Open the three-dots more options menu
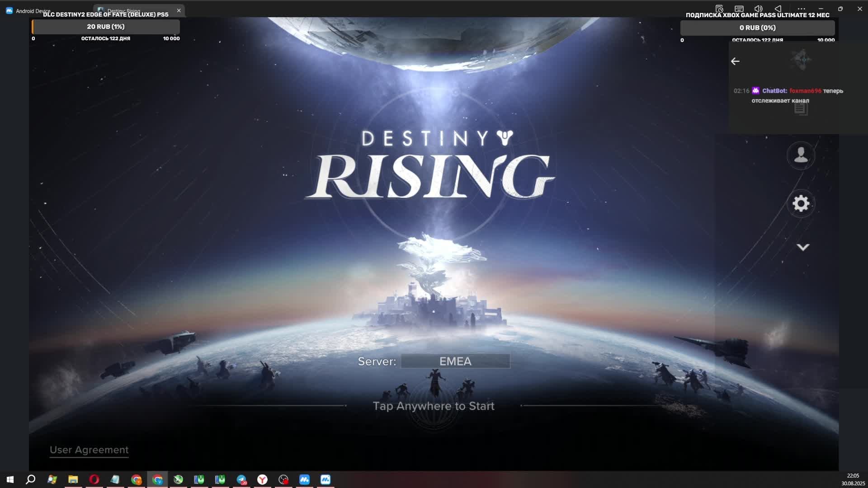The image size is (868, 488). coord(801,9)
